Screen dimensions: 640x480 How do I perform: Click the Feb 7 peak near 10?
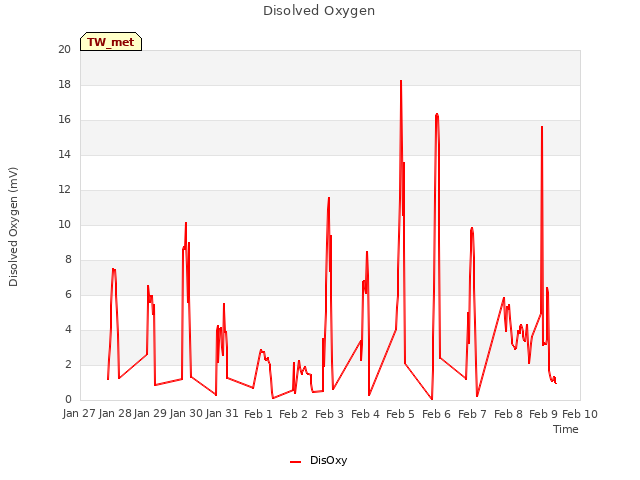click(472, 228)
